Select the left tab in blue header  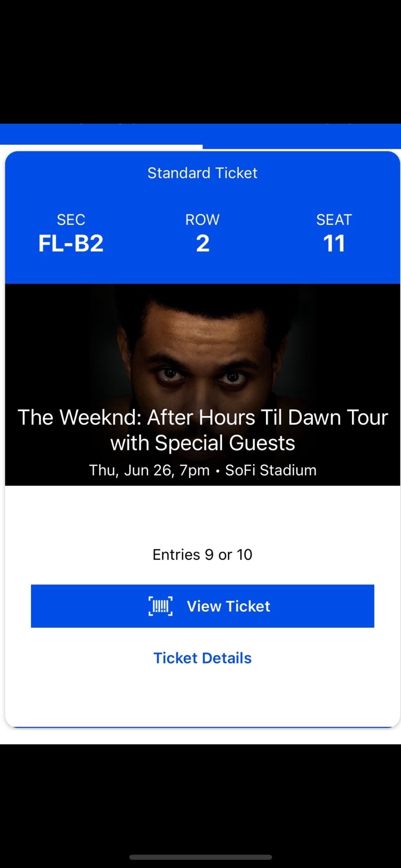tap(101, 134)
